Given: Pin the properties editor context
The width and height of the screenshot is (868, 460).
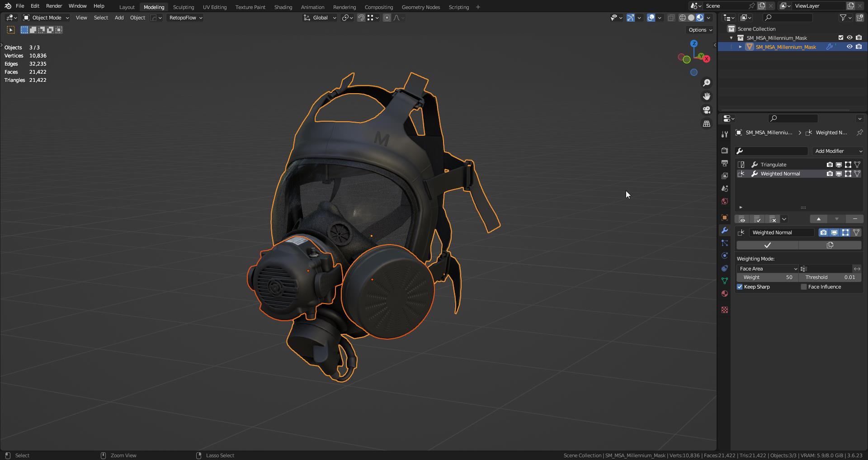Looking at the screenshot, I should [x=859, y=133].
